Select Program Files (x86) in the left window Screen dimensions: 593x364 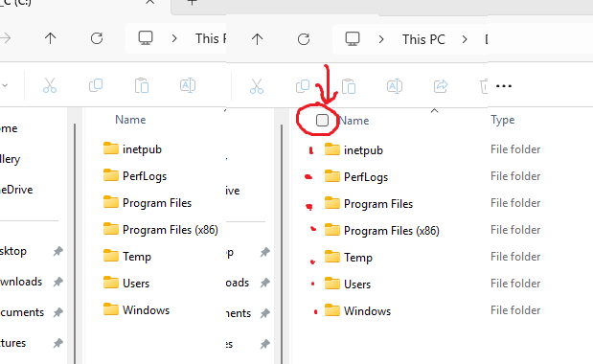pos(160,230)
